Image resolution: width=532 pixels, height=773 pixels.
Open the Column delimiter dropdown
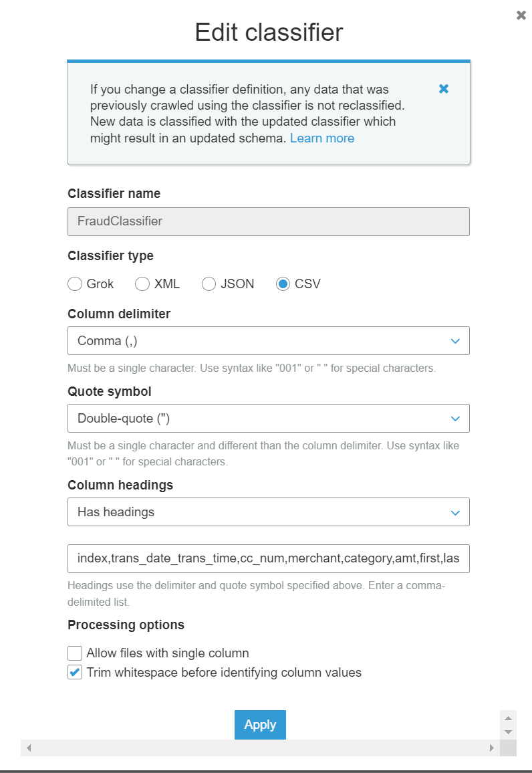[x=268, y=341]
